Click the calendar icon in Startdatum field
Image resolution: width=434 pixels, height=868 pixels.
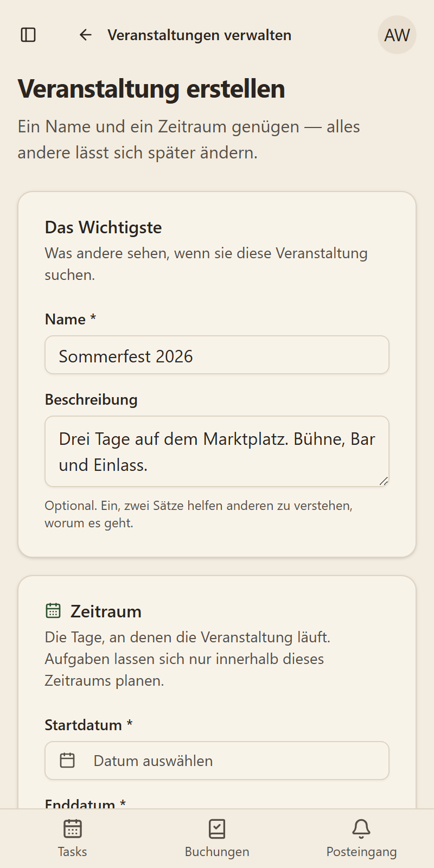pyautogui.click(x=67, y=761)
